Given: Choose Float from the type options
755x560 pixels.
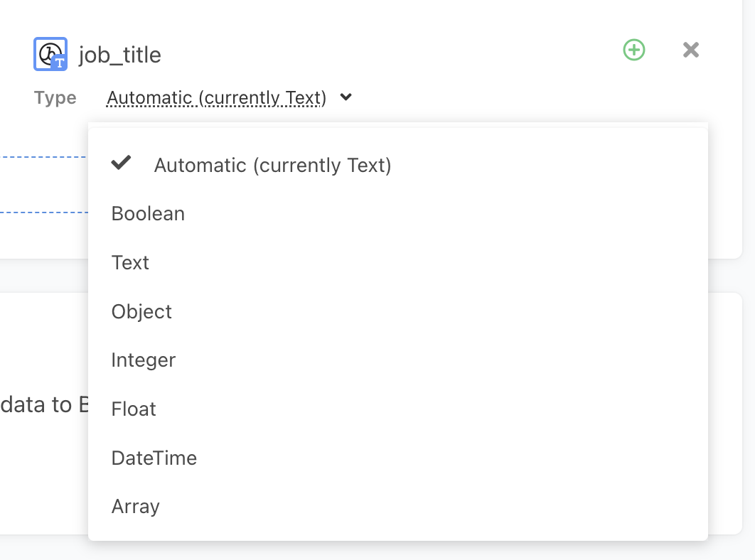Looking at the screenshot, I should tap(134, 409).
